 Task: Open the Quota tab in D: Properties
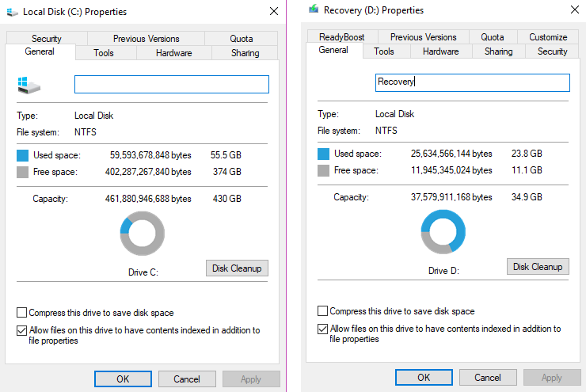(x=493, y=37)
